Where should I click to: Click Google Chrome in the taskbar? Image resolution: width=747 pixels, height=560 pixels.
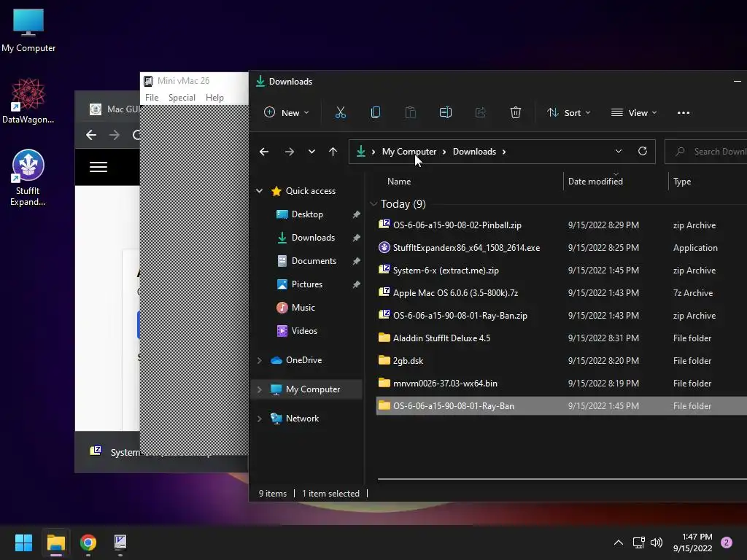point(88,542)
